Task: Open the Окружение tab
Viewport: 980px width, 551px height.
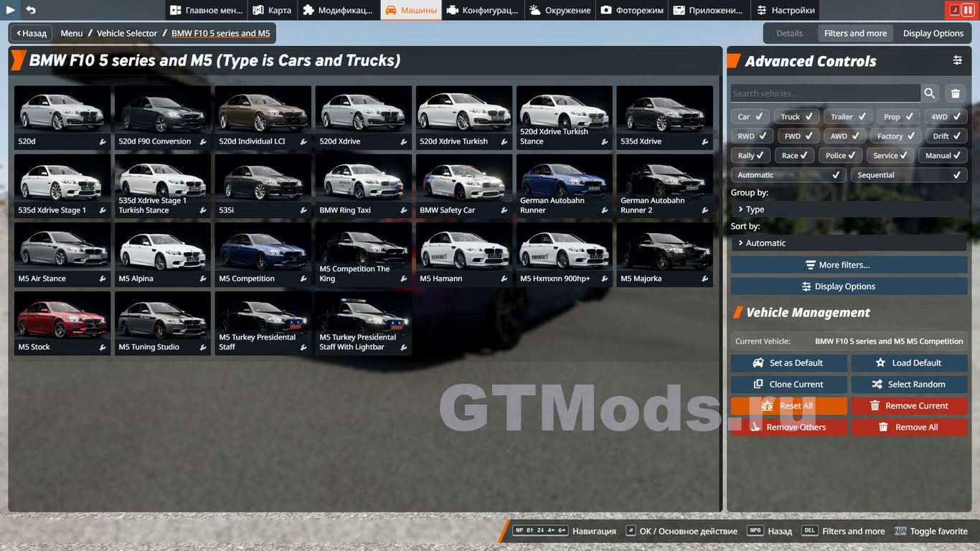Action: pyautogui.click(x=560, y=10)
